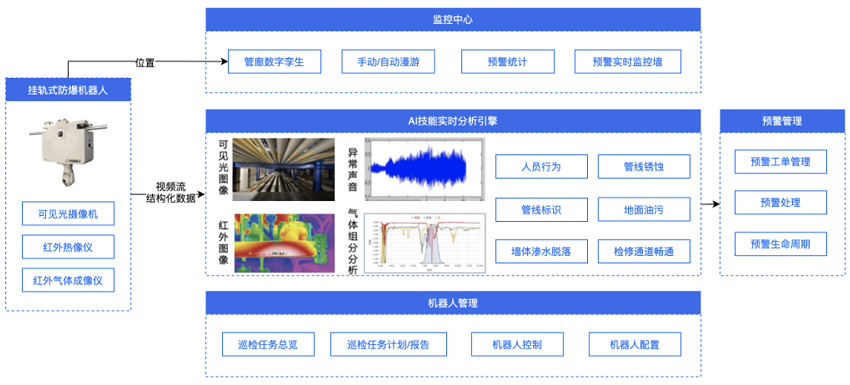Open the visible light tunnel image

[284, 170]
